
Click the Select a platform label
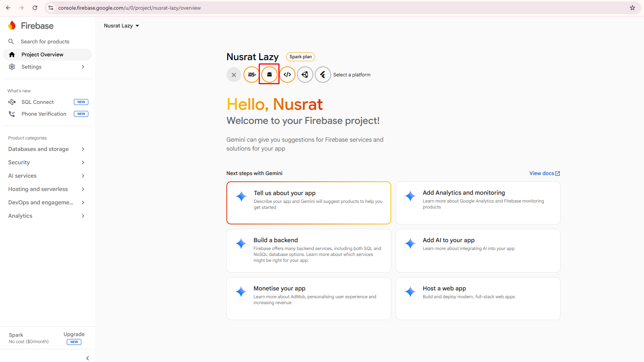[x=352, y=75]
